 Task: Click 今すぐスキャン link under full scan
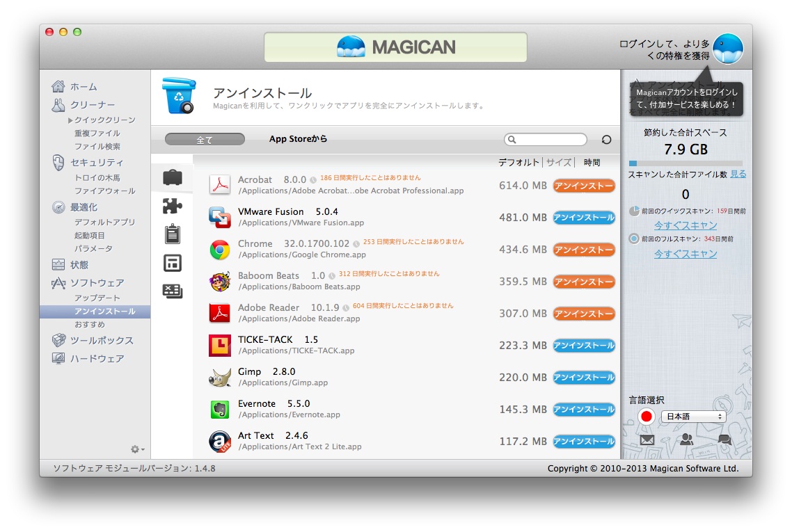pyautogui.click(x=686, y=254)
